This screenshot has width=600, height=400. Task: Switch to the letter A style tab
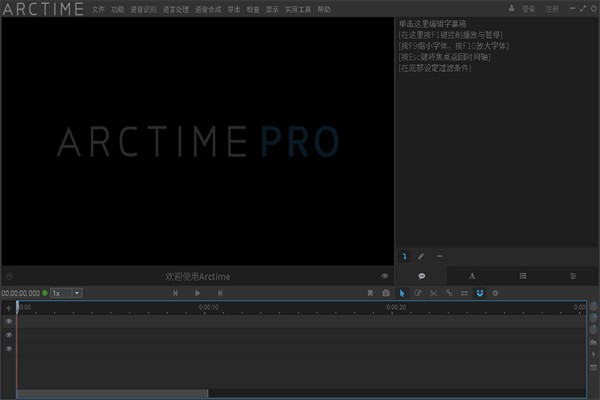tap(472, 276)
